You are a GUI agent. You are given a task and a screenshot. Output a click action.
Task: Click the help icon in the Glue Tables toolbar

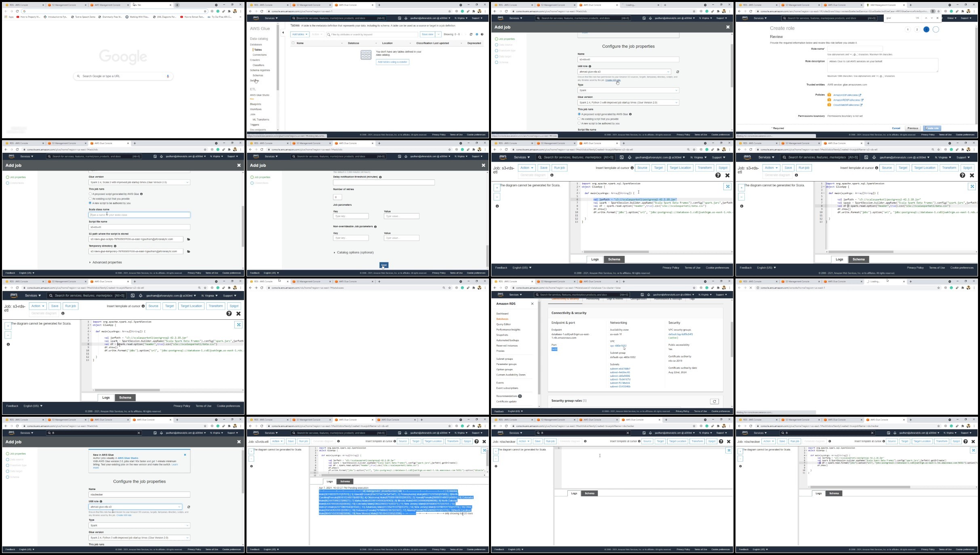(x=482, y=34)
